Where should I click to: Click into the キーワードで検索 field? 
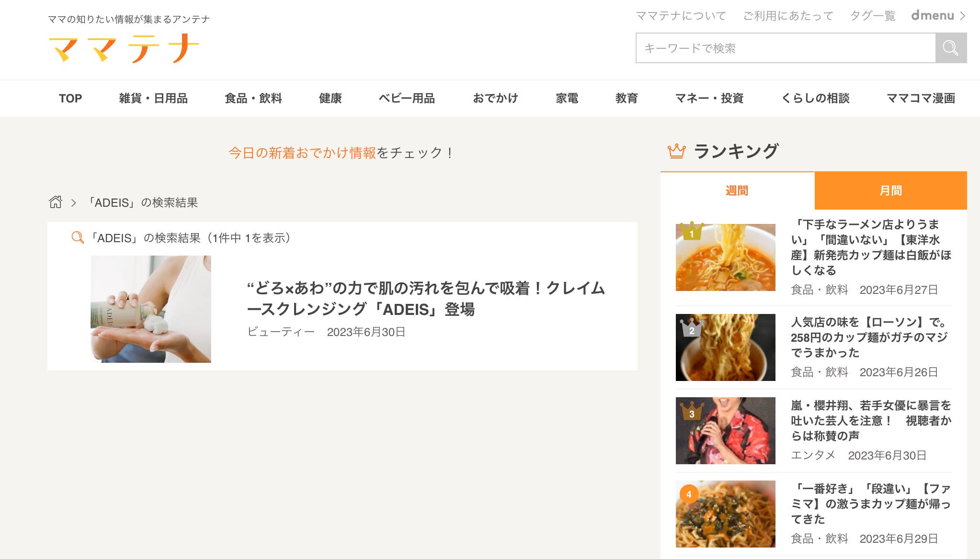(786, 48)
